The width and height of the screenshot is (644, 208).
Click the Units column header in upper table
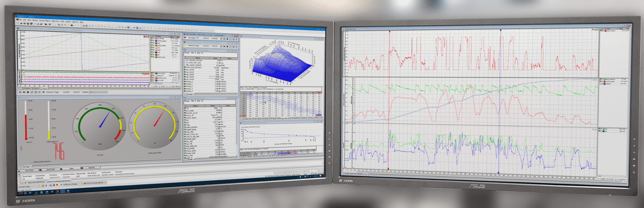[x=229, y=58]
